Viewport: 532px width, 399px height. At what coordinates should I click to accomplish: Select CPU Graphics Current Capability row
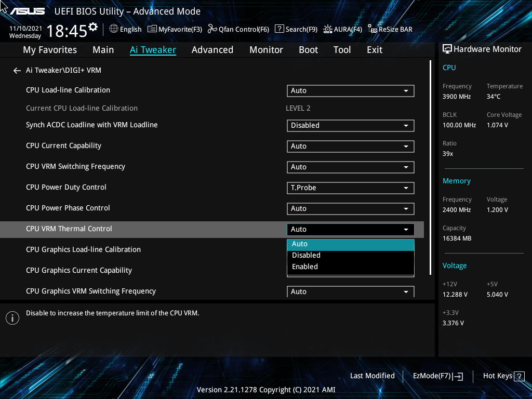pos(79,270)
